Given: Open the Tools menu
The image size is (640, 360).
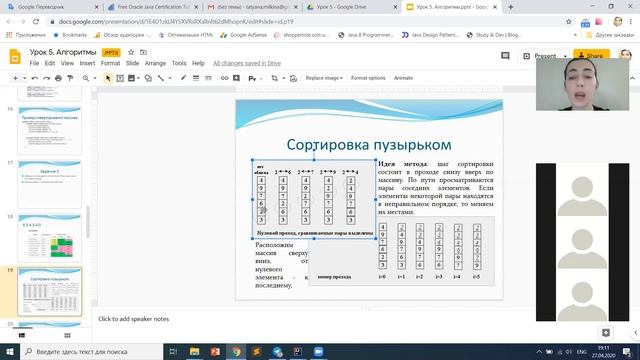Looking at the screenshot, I should point(179,63).
